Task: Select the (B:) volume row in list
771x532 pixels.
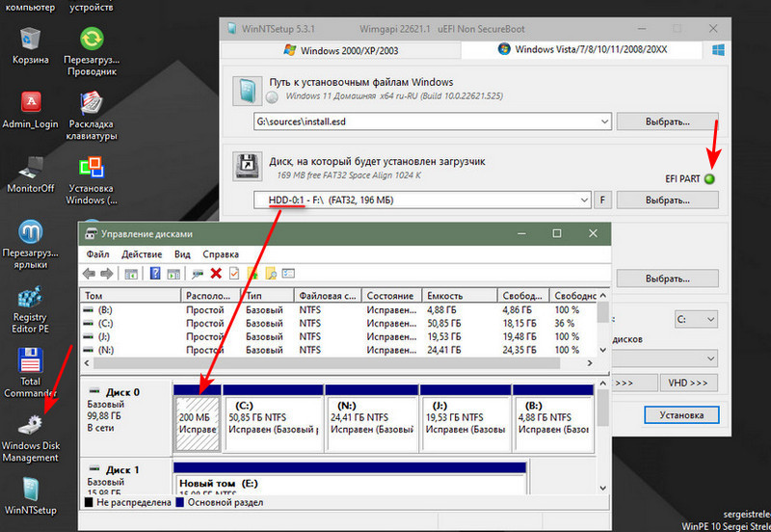Action: click(x=339, y=310)
